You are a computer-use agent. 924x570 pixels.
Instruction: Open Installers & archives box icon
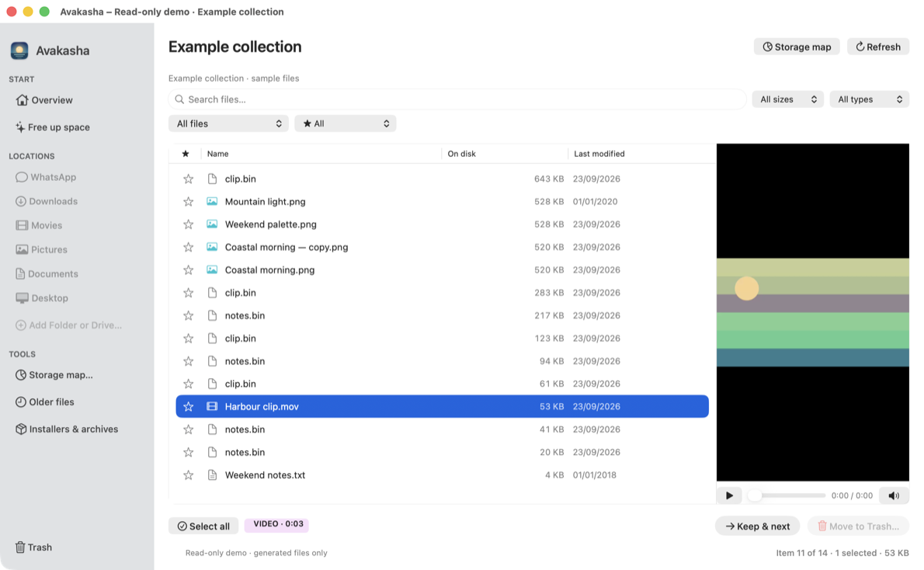coord(21,429)
